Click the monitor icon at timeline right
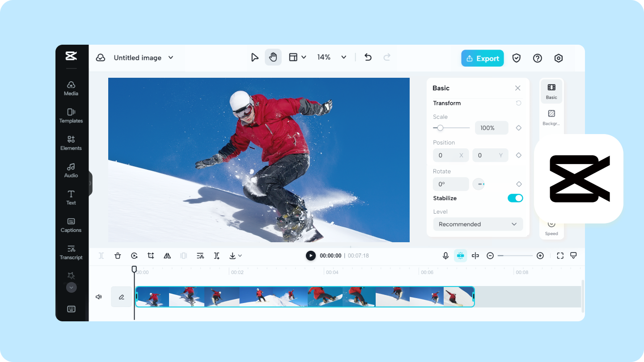The height and width of the screenshot is (362, 644). 573,256
